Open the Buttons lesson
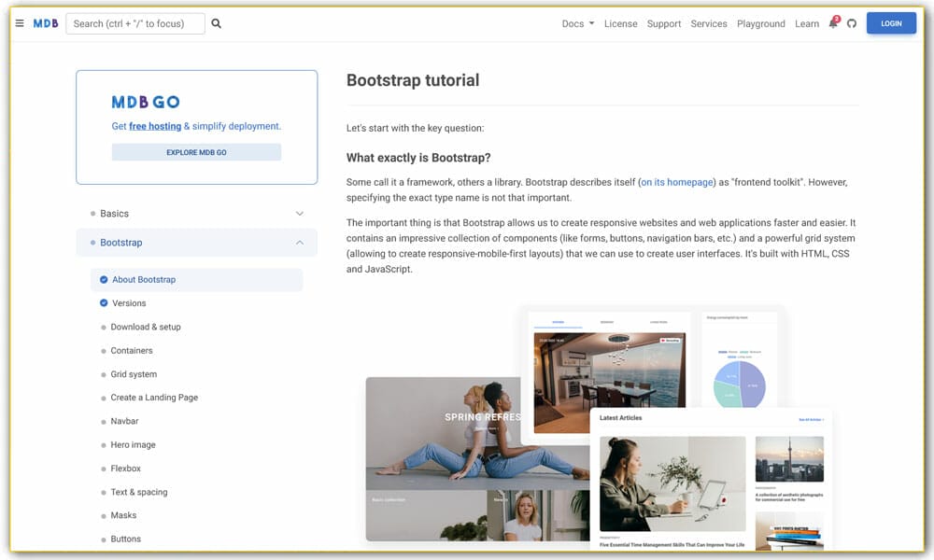The width and height of the screenshot is (934, 560). [x=126, y=539]
